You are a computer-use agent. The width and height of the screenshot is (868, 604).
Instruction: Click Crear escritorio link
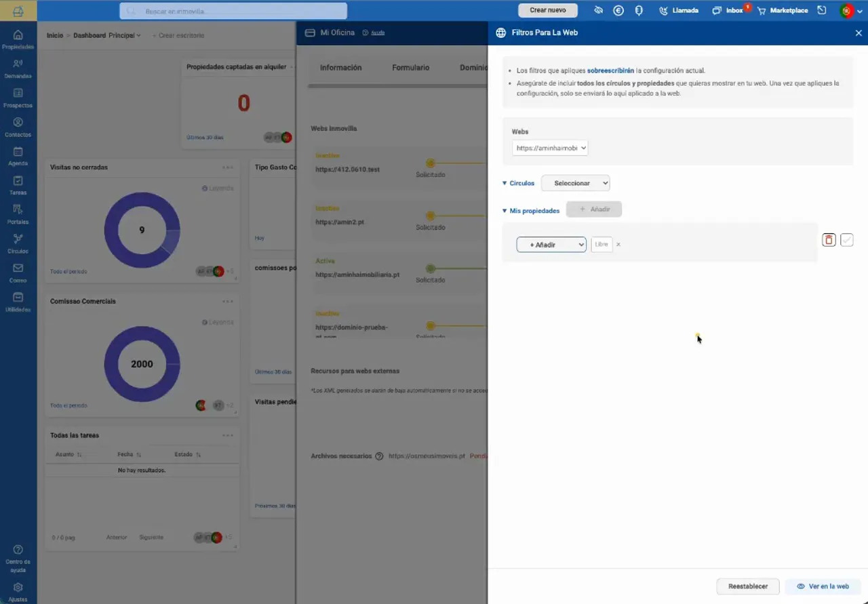(178, 35)
